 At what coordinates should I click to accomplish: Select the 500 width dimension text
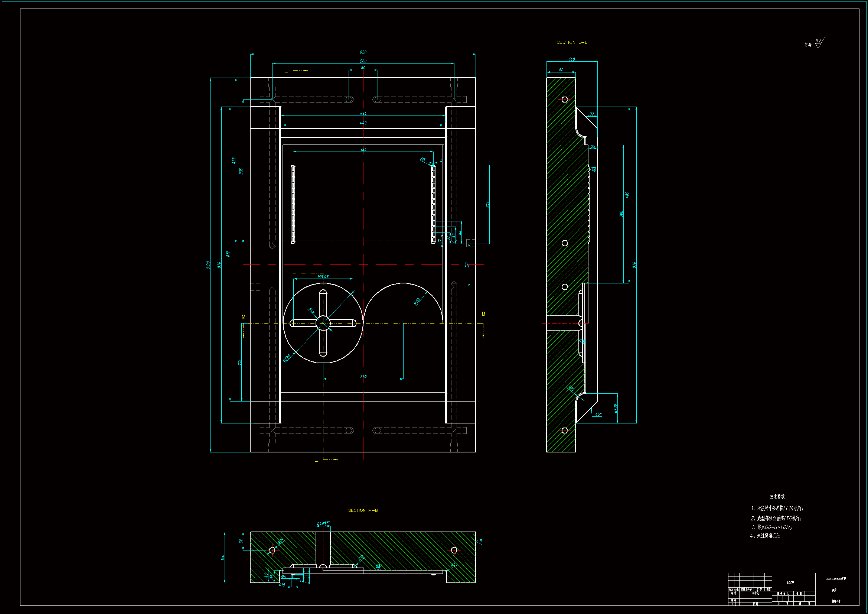tap(363, 61)
